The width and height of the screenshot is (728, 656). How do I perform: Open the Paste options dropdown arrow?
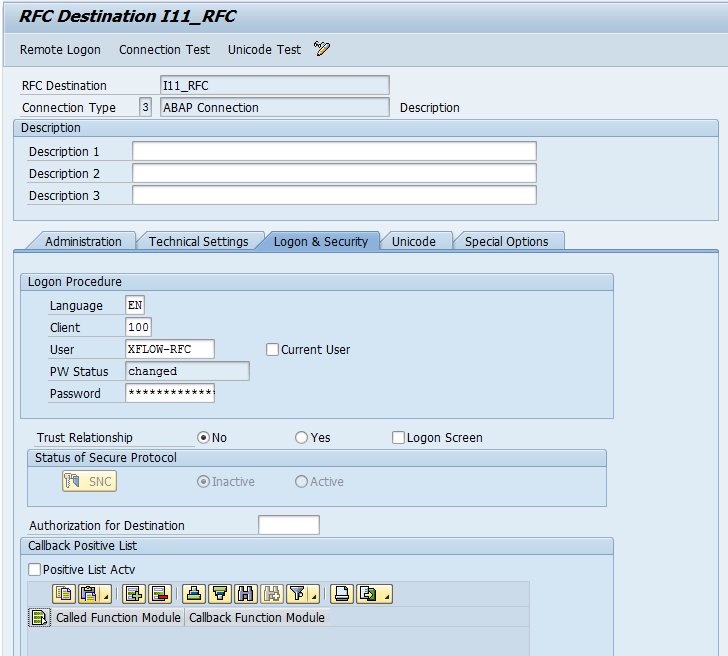tap(105, 598)
